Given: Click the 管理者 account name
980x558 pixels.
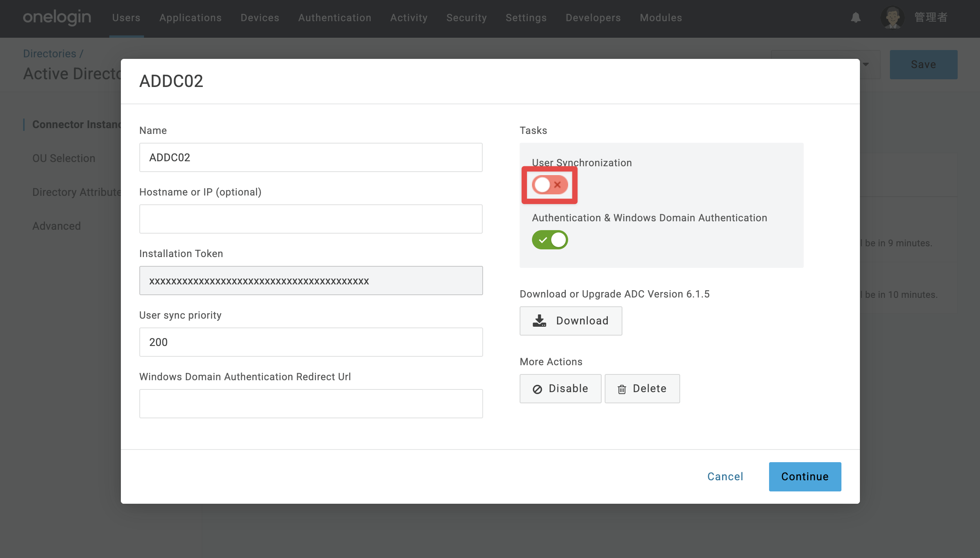Looking at the screenshot, I should point(931,17).
